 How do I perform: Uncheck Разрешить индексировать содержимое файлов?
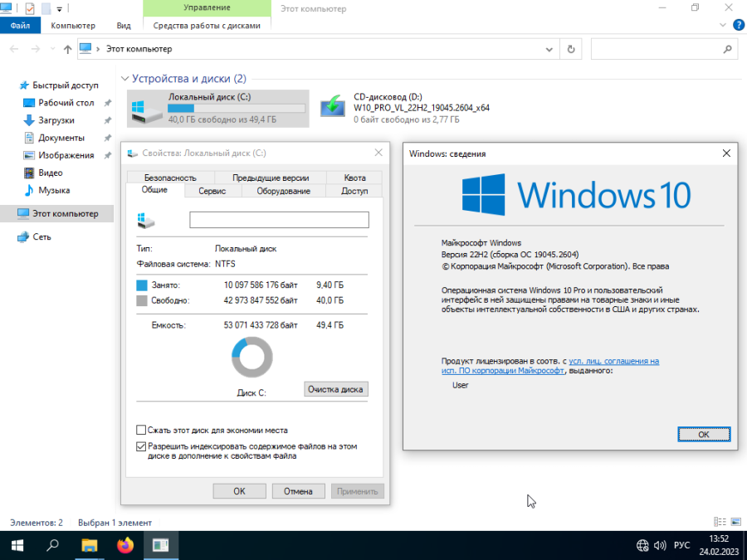tap(141, 446)
